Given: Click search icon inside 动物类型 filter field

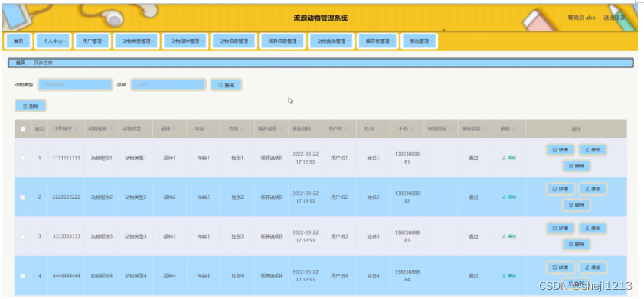Looking at the screenshot, I should pos(107,84).
